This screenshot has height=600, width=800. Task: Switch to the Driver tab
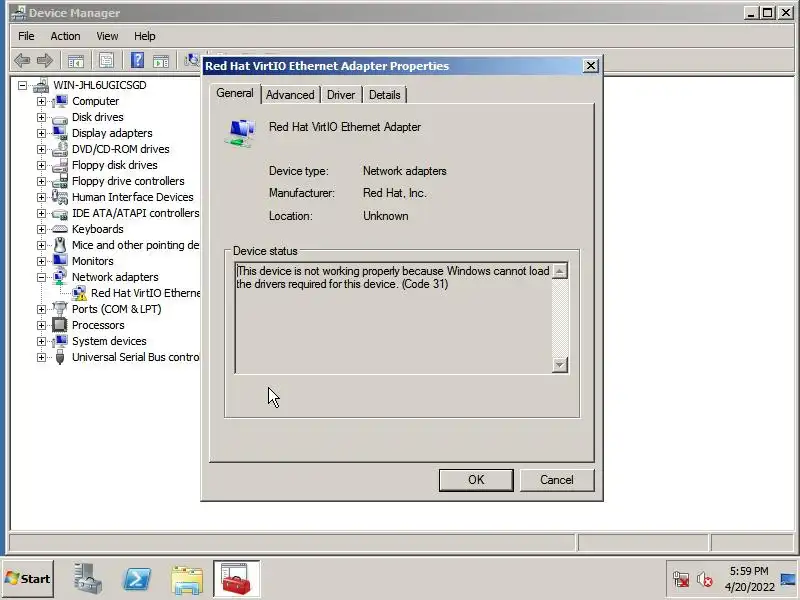pyautogui.click(x=341, y=95)
